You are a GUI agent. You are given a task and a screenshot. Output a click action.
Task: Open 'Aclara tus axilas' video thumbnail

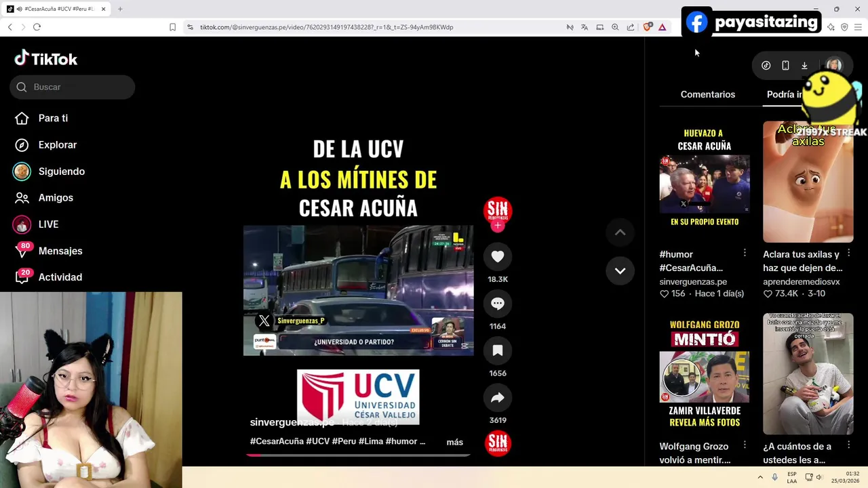(808, 182)
